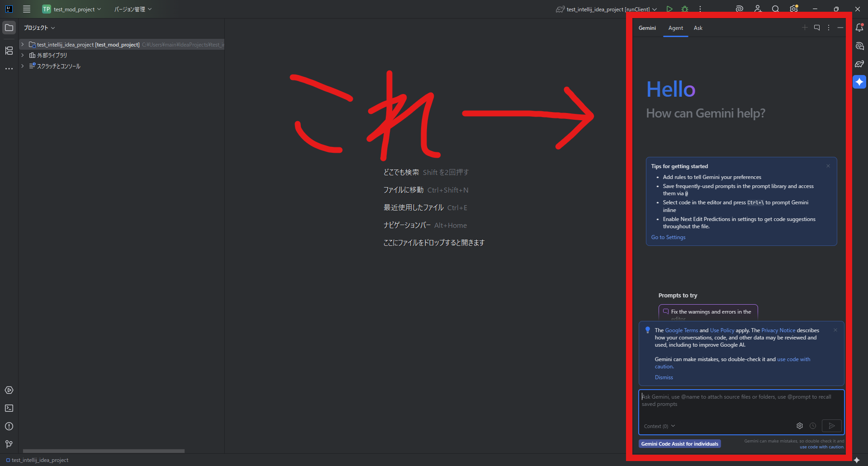Open Gemini chat history via the speech bubble icon

816,28
